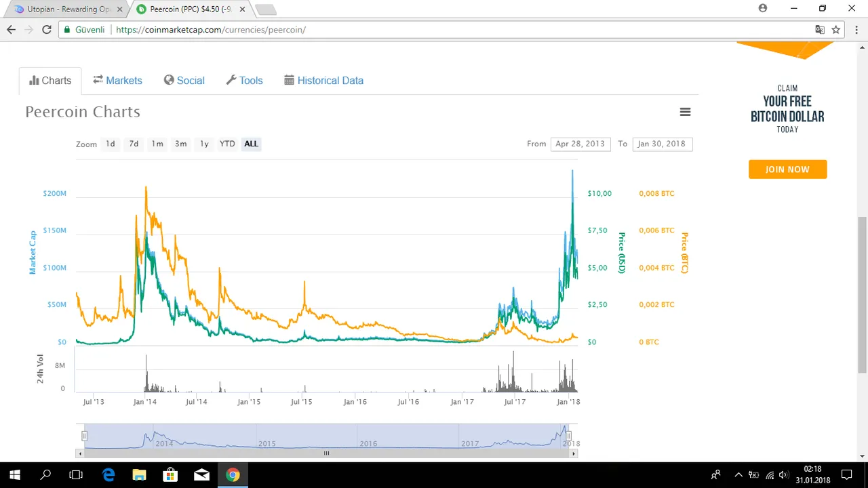Launch Microsoft Edge from the taskbar
This screenshot has height=488, width=868.
click(108, 475)
